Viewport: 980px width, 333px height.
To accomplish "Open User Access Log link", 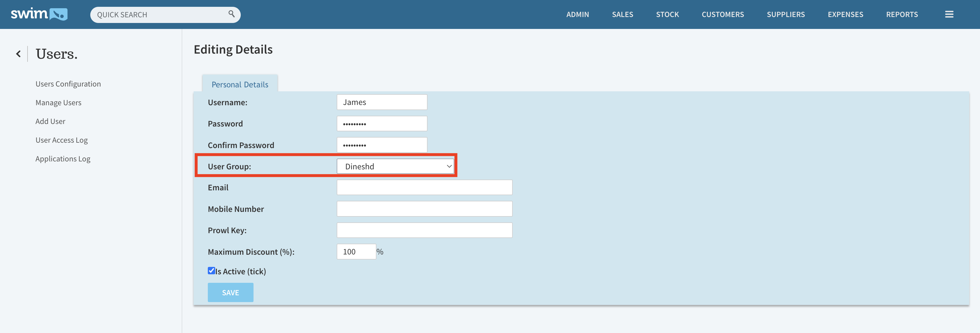I will 61,140.
